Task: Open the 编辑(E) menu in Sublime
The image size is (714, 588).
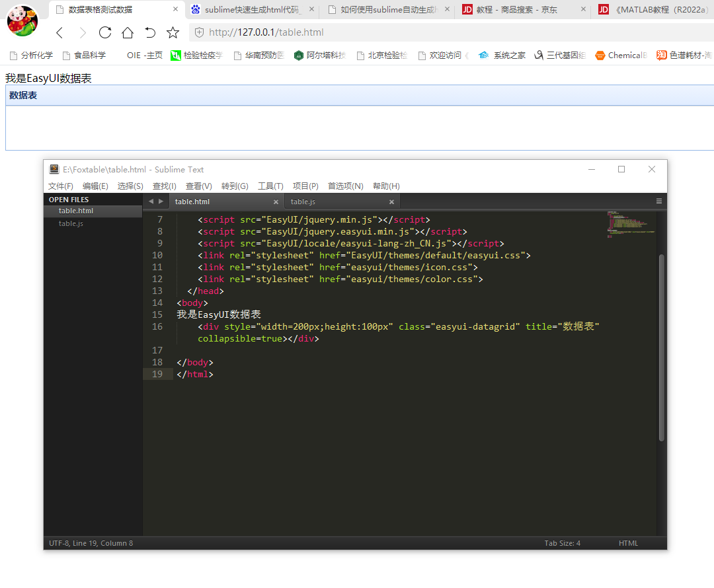Action: click(95, 186)
